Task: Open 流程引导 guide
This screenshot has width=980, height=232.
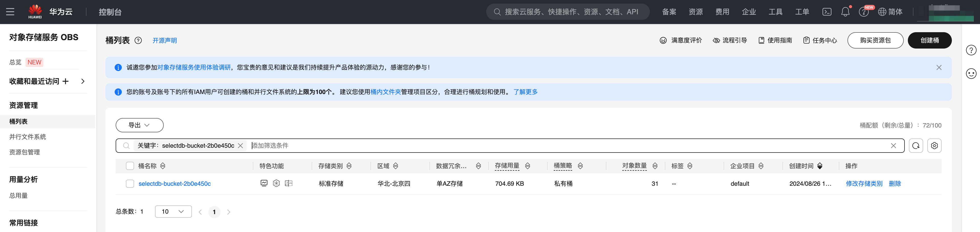Action: pos(730,40)
